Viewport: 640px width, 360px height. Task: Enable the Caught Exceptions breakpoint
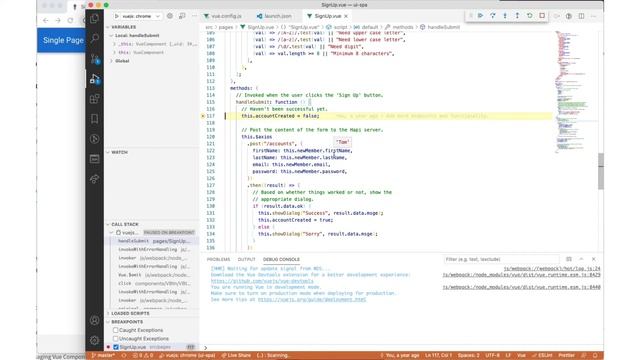[x=116, y=330]
